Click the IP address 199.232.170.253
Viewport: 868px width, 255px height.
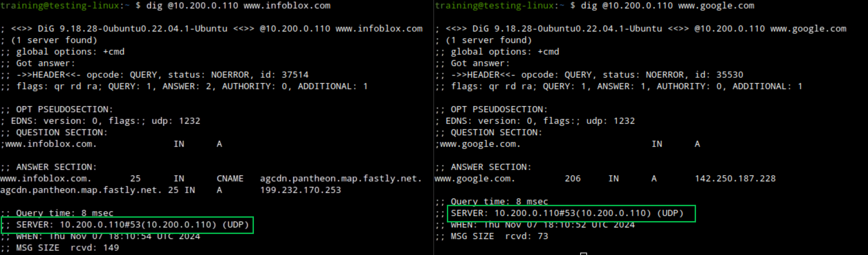300,190
